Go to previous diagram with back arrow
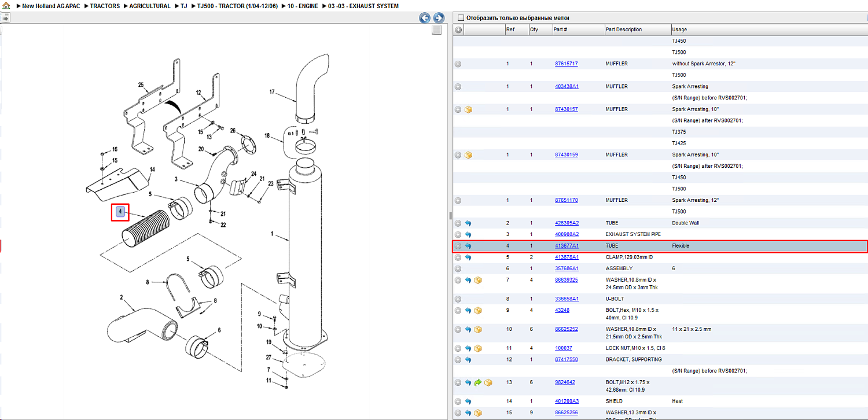Image resolution: width=868 pixels, height=420 pixels. (425, 18)
